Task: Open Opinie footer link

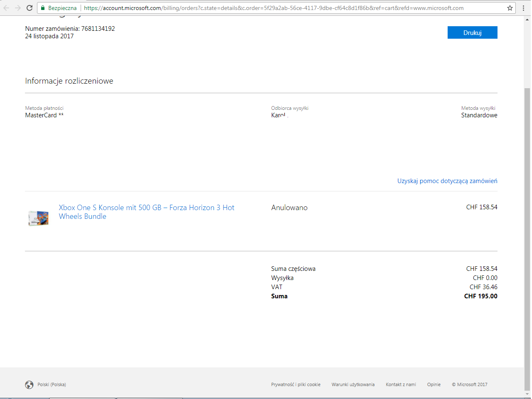Action: [434, 384]
